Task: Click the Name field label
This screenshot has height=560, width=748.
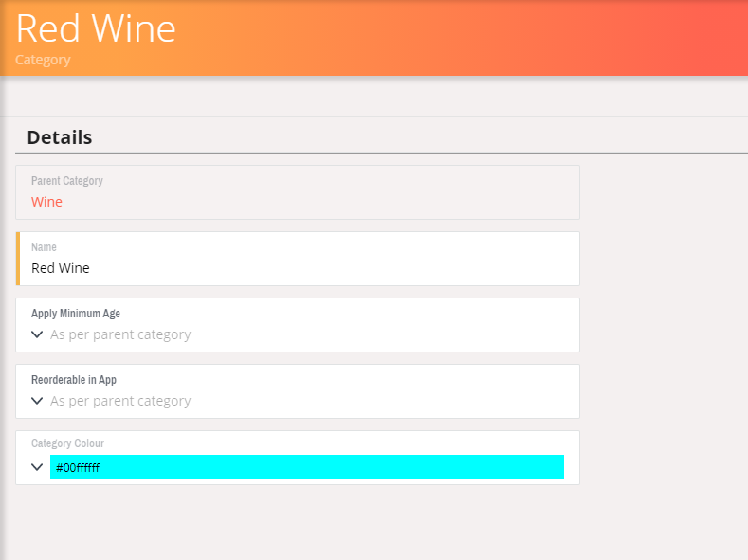Action: (44, 247)
